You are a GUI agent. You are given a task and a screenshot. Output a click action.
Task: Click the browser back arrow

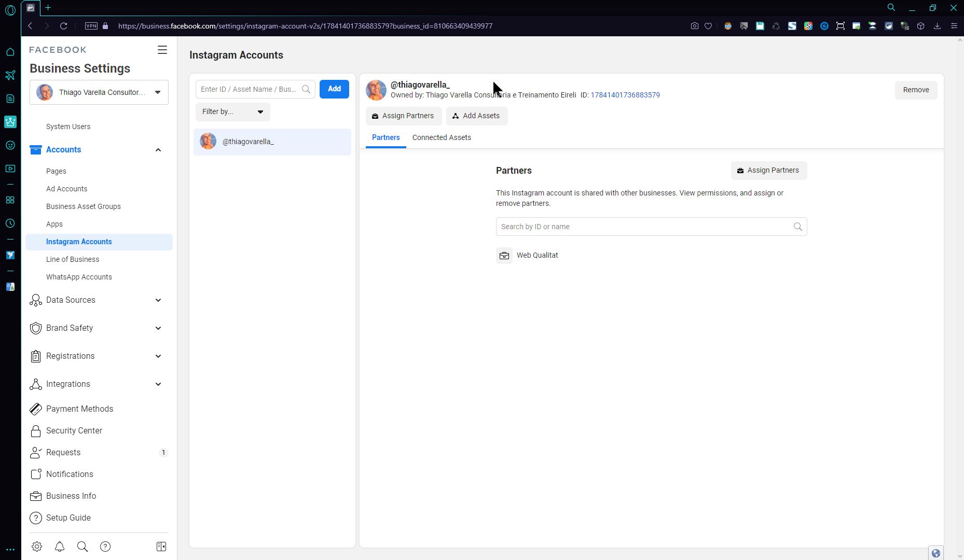click(x=30, y=26)
